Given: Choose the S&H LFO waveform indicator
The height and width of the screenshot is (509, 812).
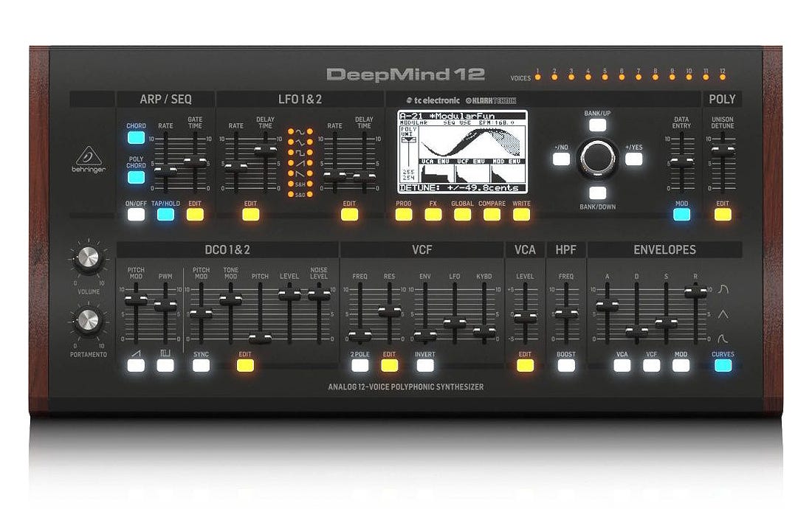Looking at the screenshot, I should (300, 183).
